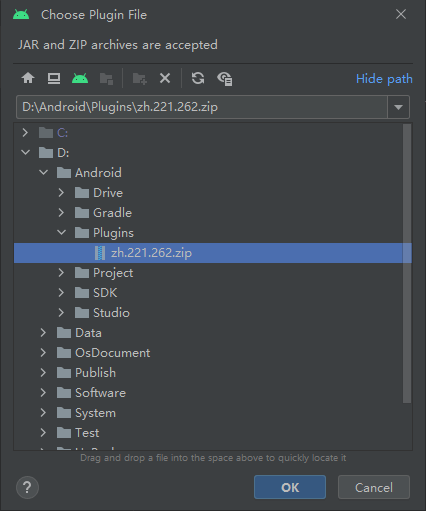Go to the Home directory icon
The width and height of the screenshot is (426, 511).
coord(28,79)
